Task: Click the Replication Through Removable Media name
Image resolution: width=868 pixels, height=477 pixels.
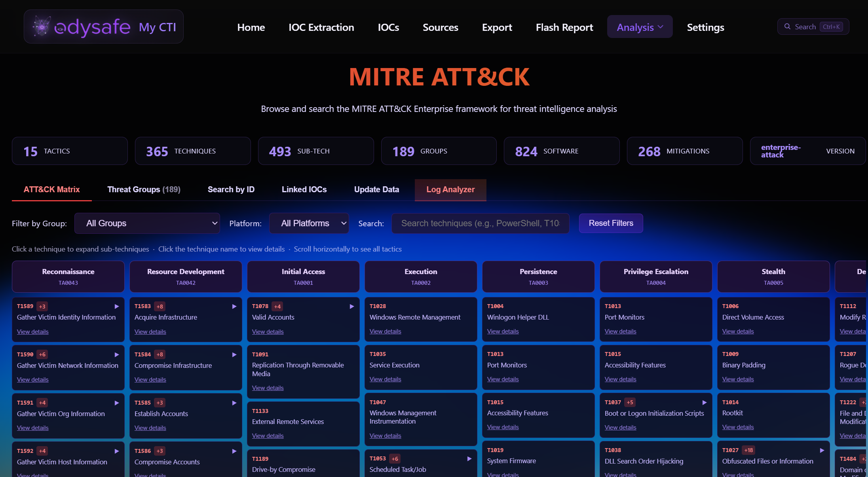Action: coord(298,369)
